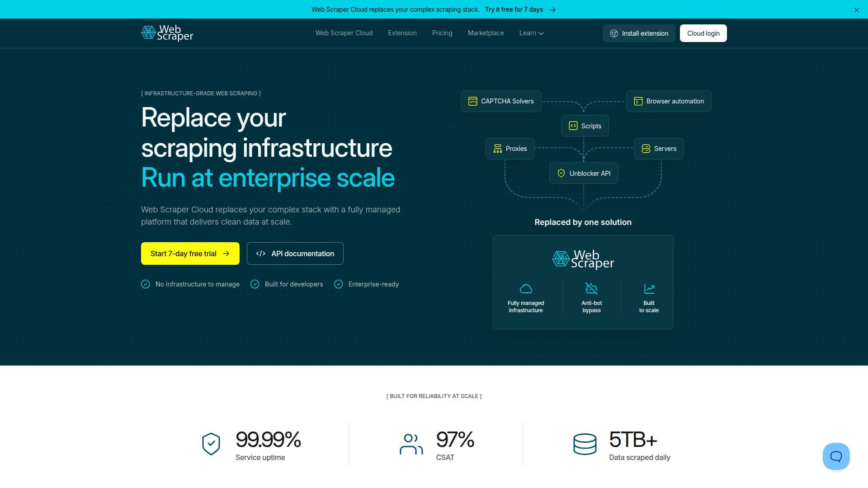
Task: Expand the Learn dropdown menu
Action: tap(531, 33)
